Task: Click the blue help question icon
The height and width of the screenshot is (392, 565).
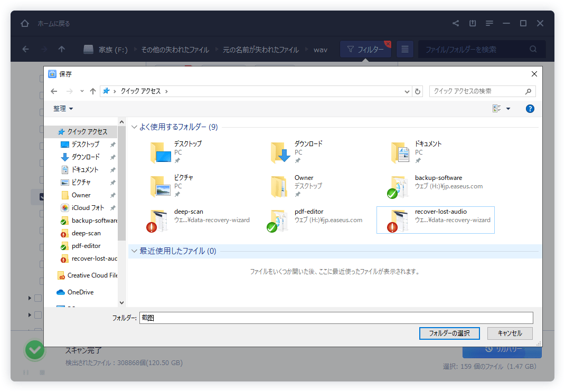Action: 530,109
